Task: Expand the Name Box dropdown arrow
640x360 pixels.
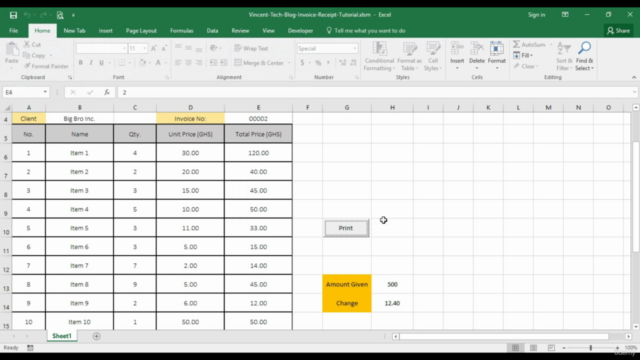Action: pyautogui.click(x=45, y=93)
